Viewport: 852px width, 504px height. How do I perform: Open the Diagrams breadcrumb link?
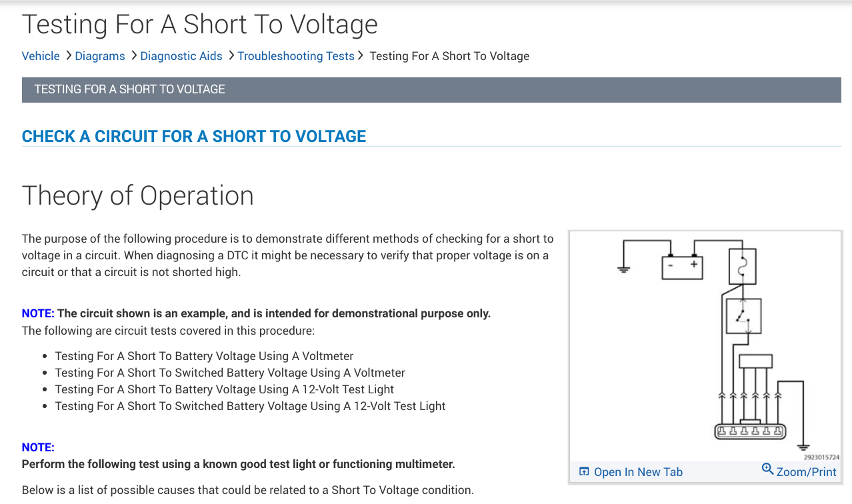coord(100,56)
